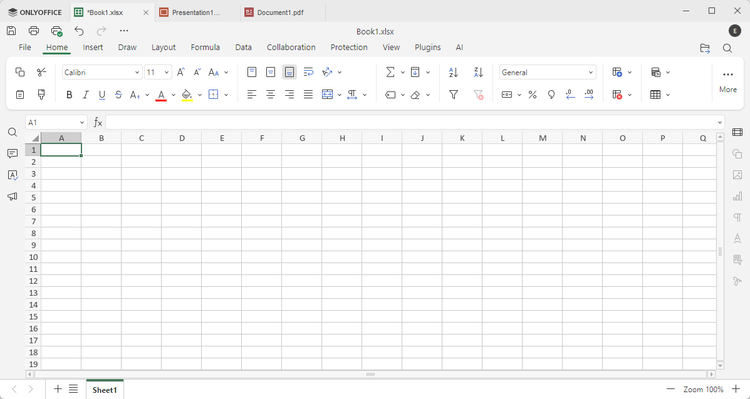
Task: Click the Open file location icon
Action: (x=705, y=48)
